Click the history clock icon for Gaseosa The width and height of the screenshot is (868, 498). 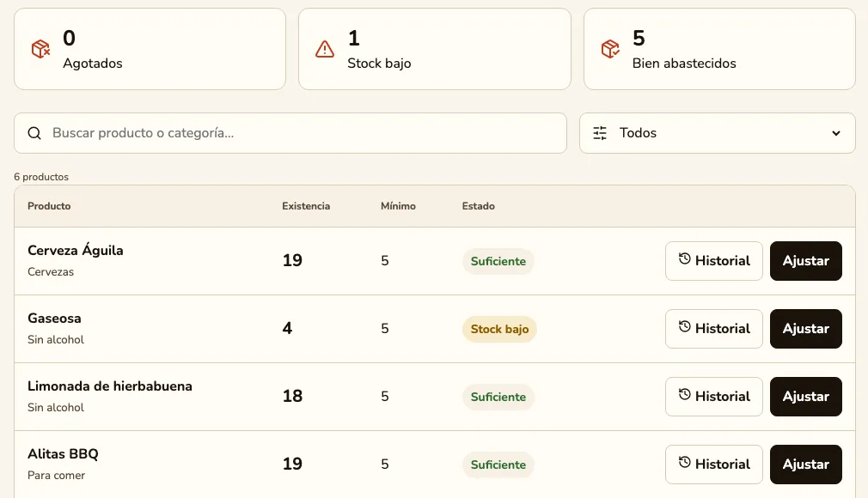coord(685,327)
